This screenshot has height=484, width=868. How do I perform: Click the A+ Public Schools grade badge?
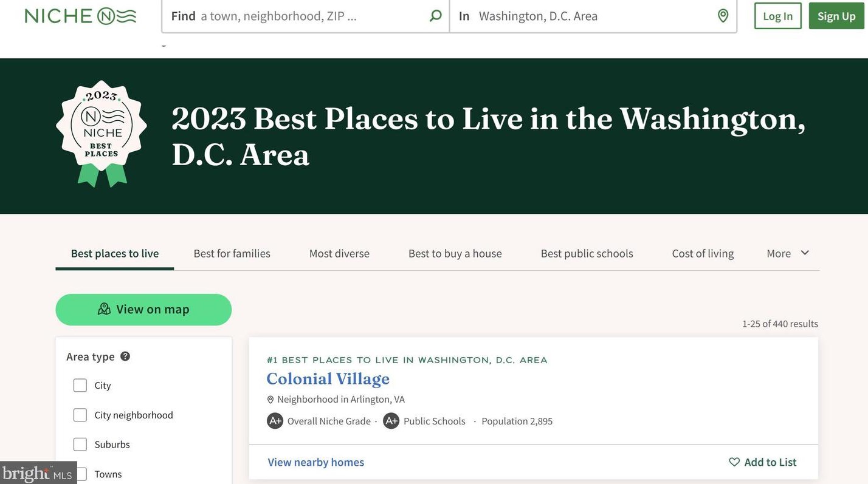point(391,421)
